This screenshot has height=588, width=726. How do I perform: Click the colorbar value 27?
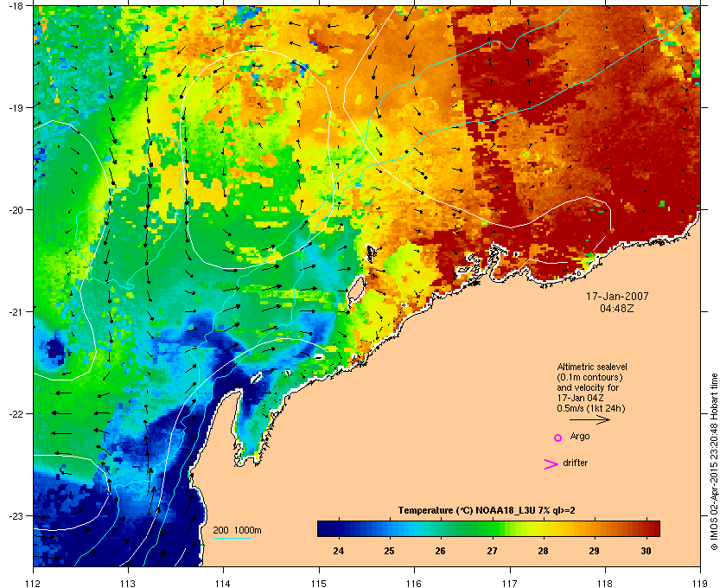[x=492, y=551]
